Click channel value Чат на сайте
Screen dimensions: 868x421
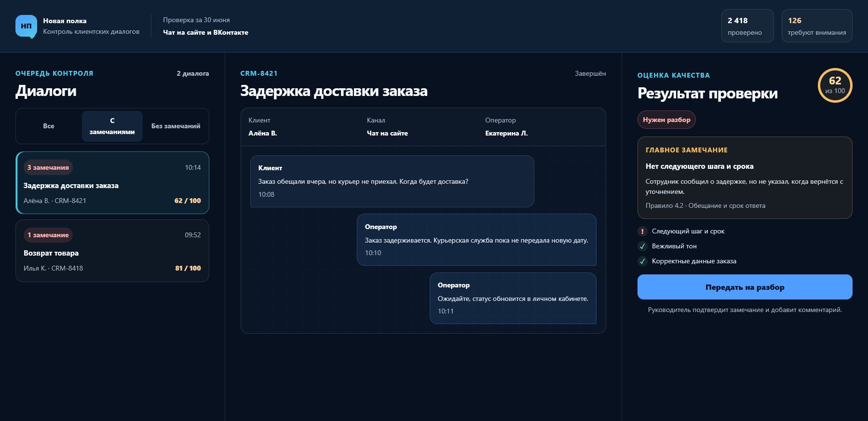(x=387, y=133)
